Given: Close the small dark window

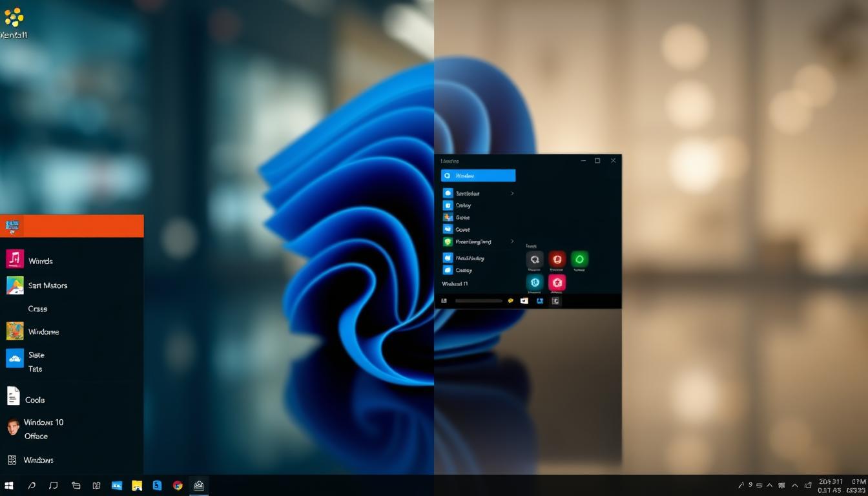Looking at the screenshot, I should pyautogui.click(x=613, y=161).
